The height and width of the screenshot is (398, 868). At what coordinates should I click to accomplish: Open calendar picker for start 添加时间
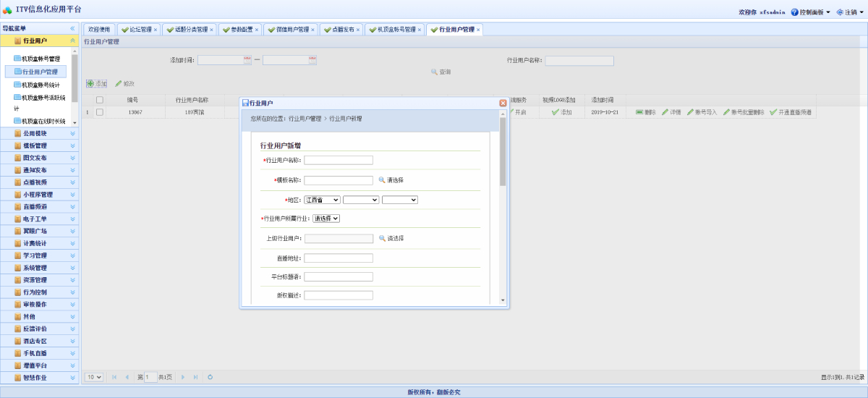247,60
